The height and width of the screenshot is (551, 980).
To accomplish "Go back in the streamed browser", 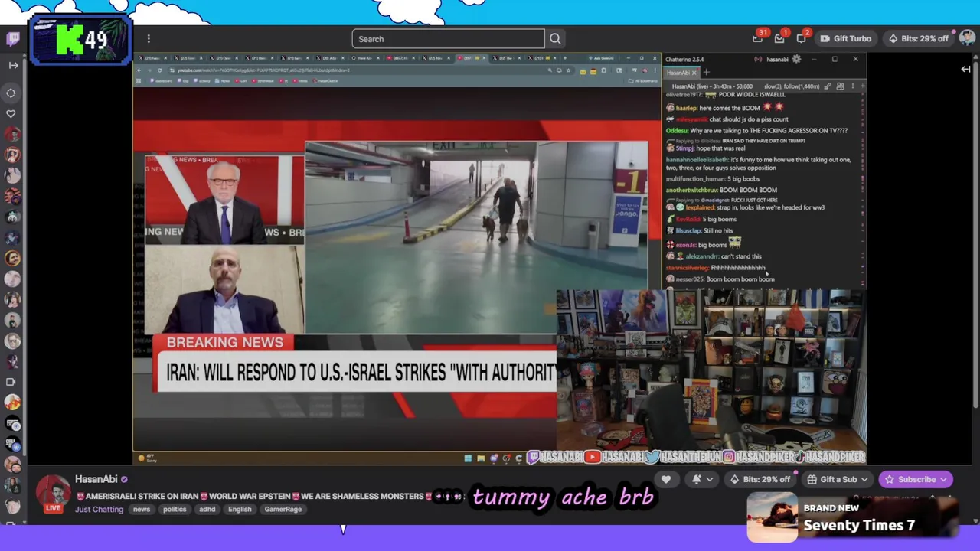I will (x=139, y=70).
